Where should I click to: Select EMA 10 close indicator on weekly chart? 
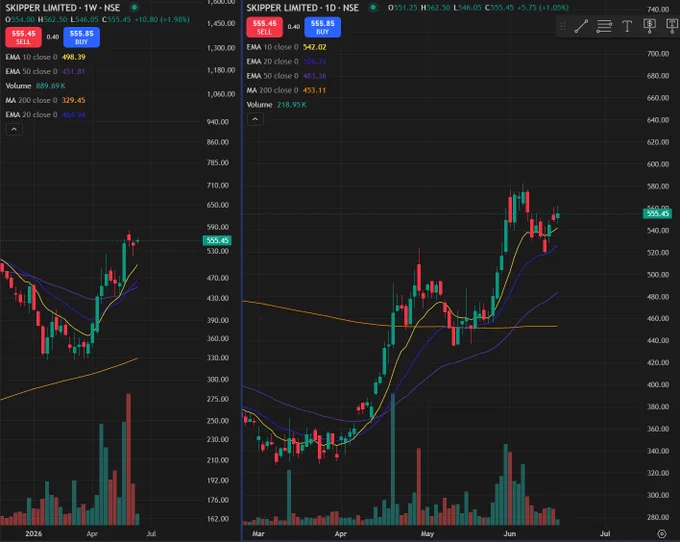(45, 57)
